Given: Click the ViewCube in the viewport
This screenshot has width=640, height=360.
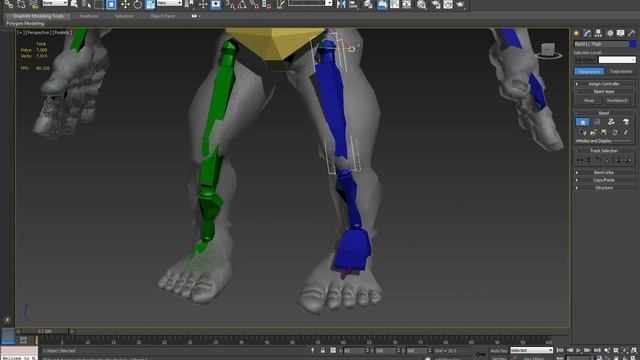Looking at the screenshot, I should point(548,51).
